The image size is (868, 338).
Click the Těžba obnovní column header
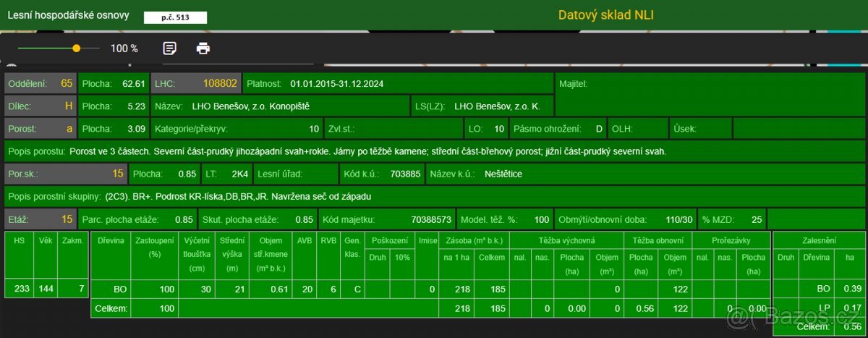pos(658,240)
